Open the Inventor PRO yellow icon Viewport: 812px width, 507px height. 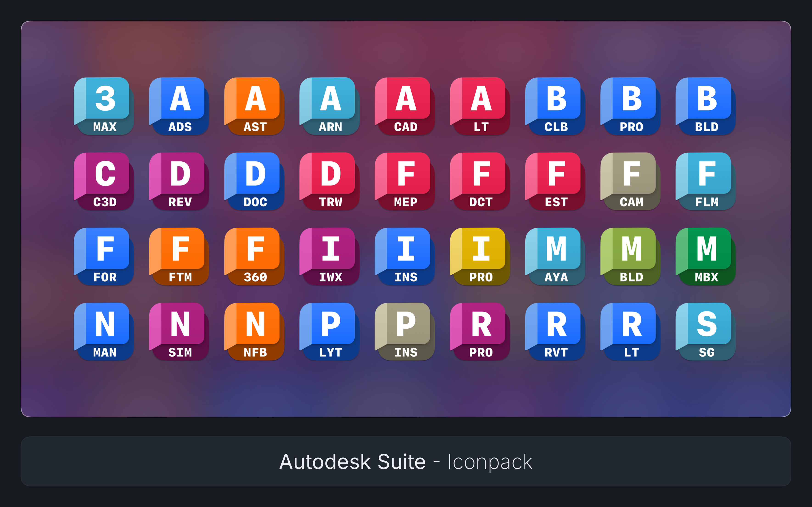tap(480, 256)
